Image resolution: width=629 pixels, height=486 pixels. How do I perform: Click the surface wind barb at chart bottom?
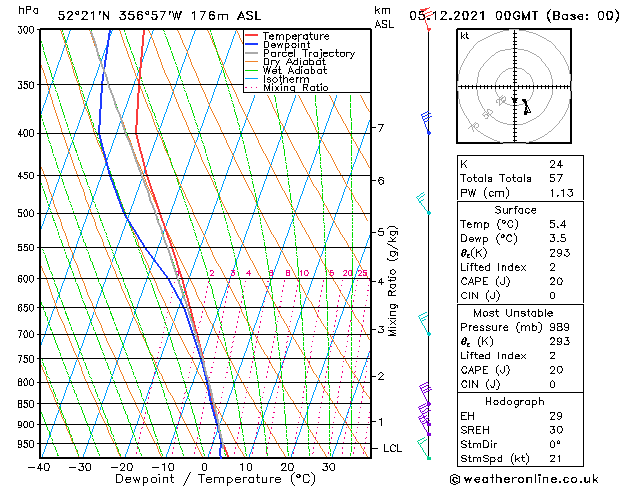click(x=424, y=448)
